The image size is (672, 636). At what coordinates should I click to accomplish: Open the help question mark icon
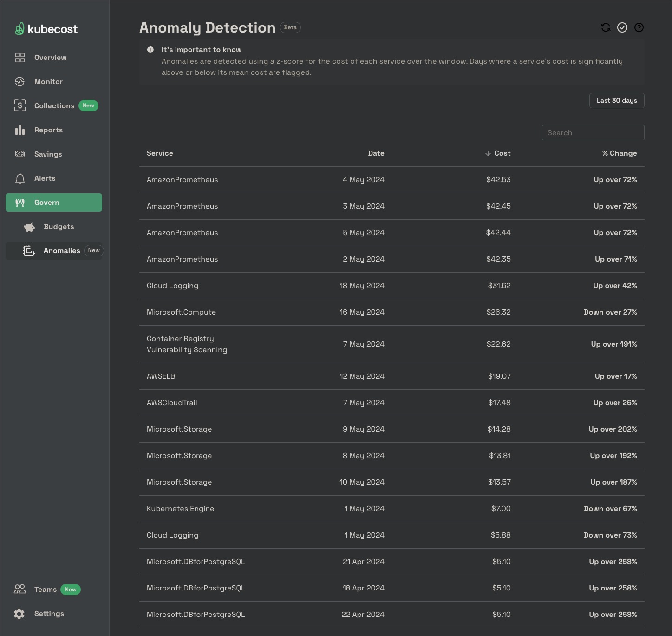pos(639,27)
